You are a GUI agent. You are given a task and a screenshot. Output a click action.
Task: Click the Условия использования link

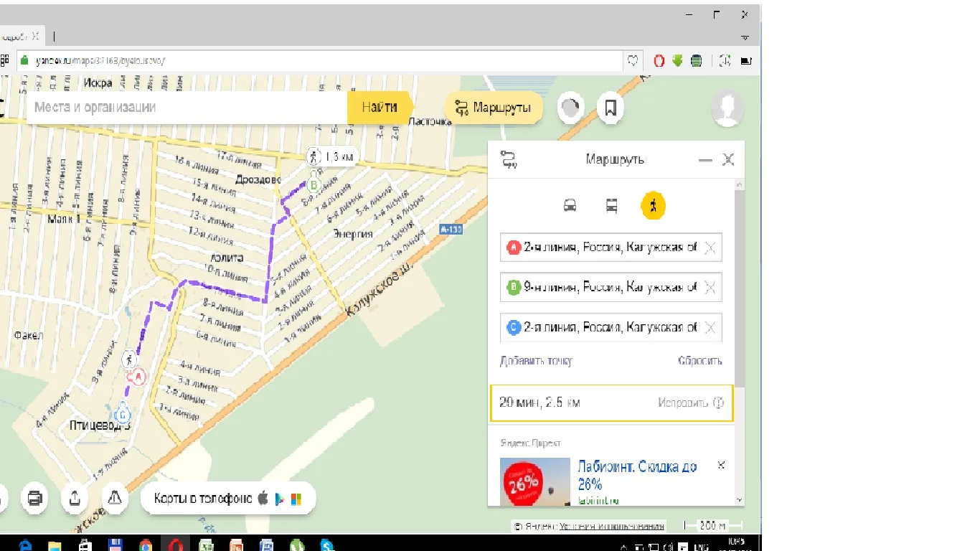pos(612,526)
